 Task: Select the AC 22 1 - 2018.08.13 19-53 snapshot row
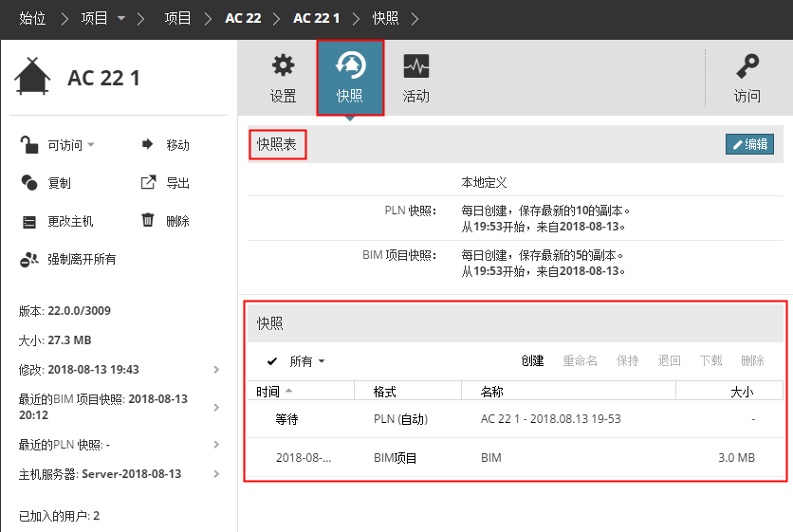tap(515, 419)
